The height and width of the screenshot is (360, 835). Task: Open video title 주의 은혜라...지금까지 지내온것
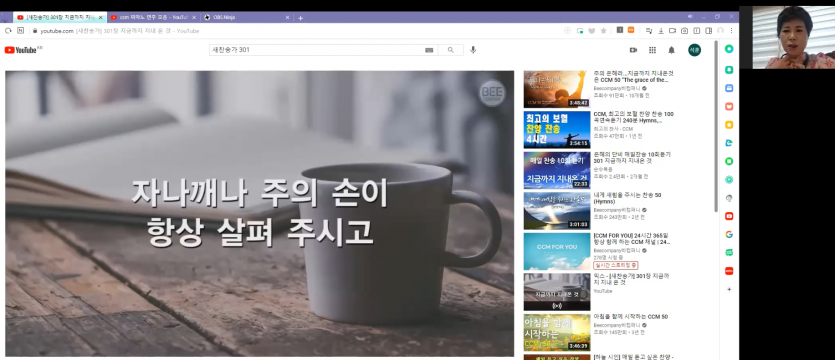(x=634, y=77)
